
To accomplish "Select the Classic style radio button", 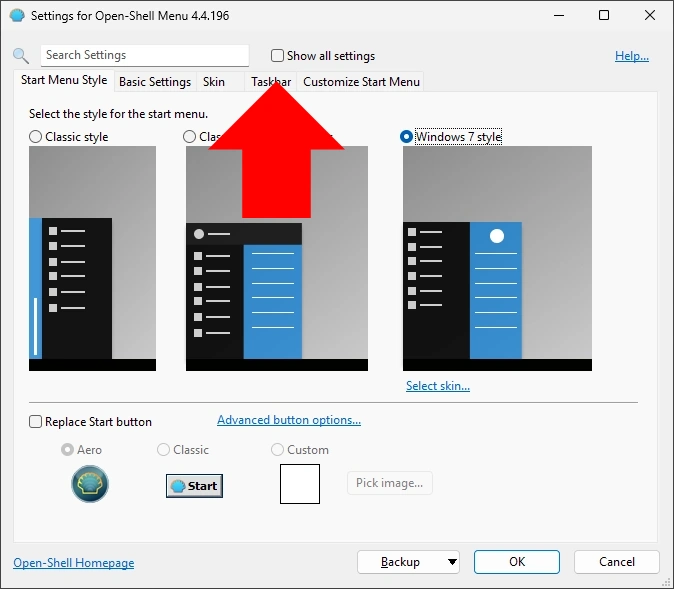I will 35,137.
